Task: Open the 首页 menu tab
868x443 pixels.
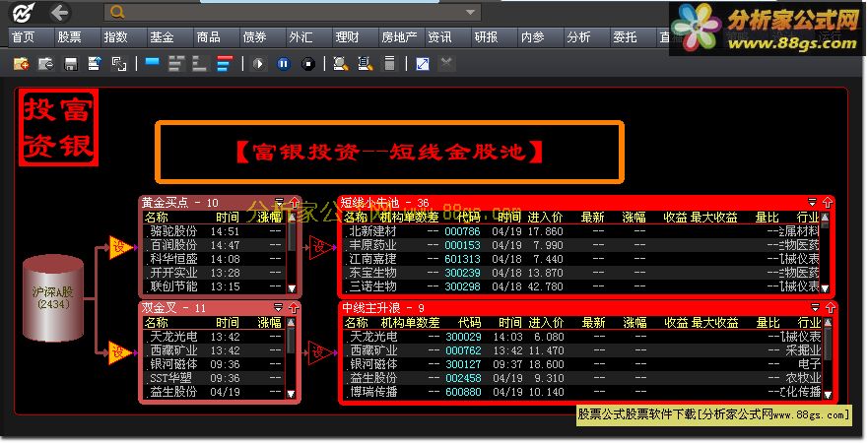Action: pos(24,37)
